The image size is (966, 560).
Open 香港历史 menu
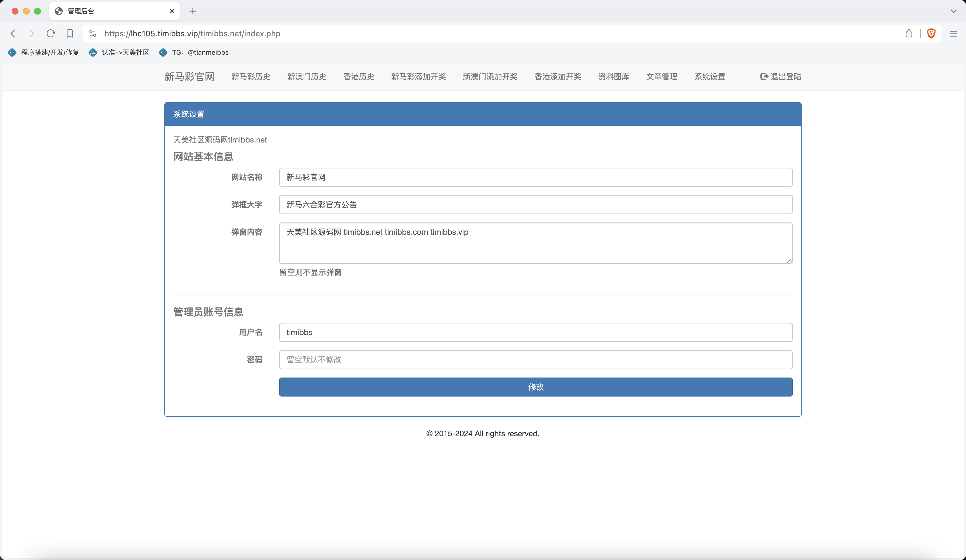359,77
